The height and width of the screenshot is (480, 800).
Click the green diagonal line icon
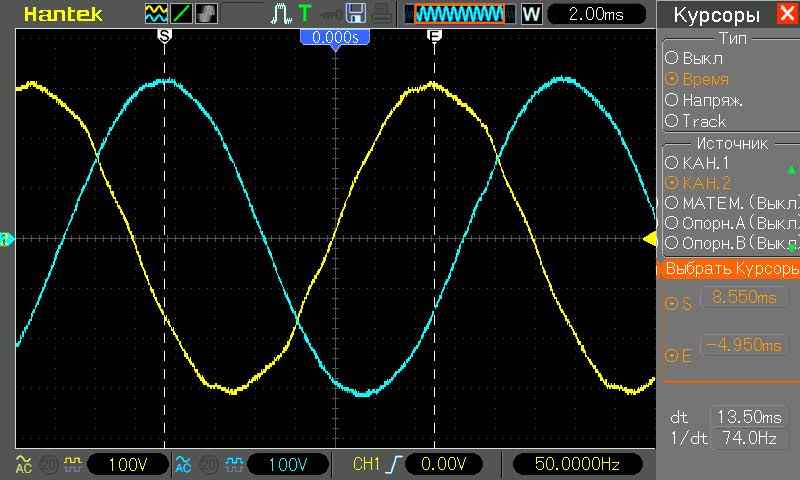click(x=183, y=14)
